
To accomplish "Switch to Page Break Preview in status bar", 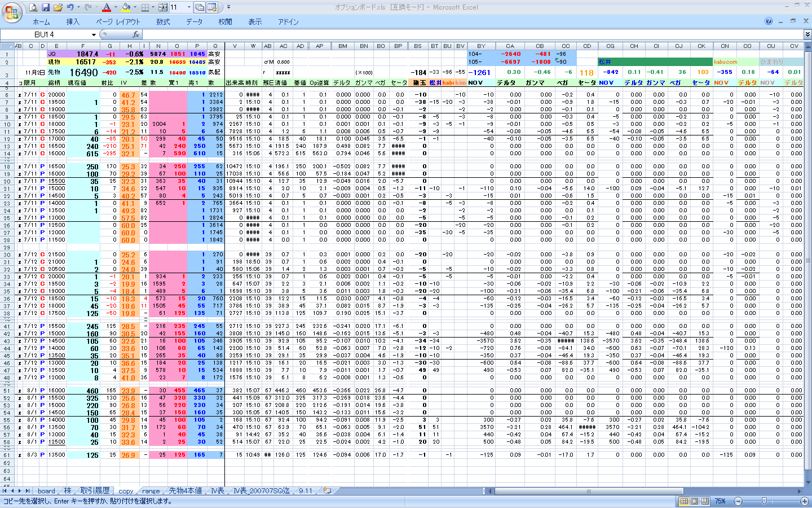I will tap(705, 501).
